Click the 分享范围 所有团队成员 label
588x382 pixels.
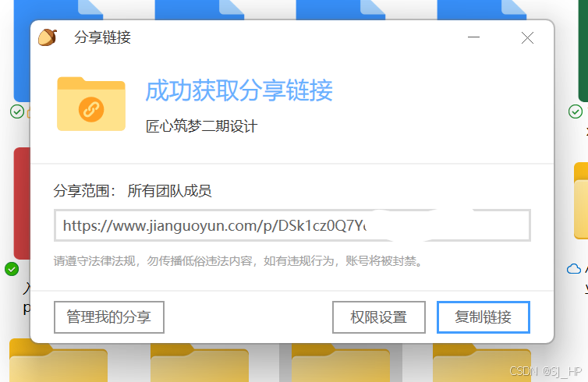click(x=133, y=191)
